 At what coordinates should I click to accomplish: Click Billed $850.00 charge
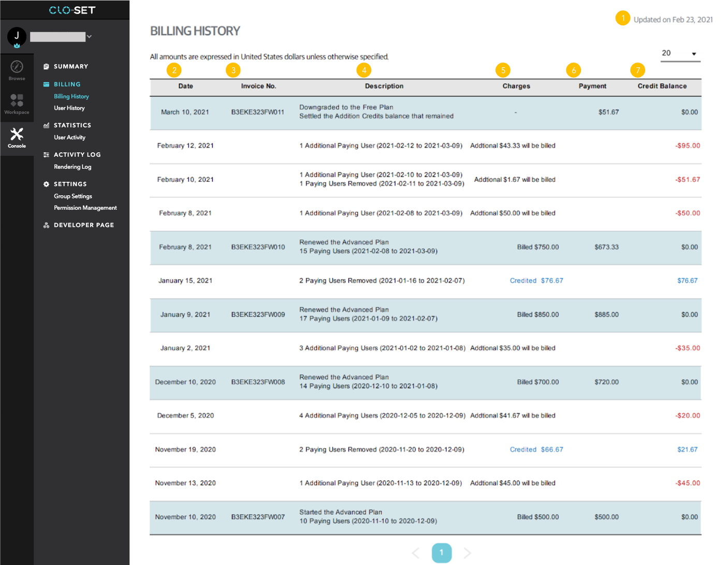click(538, 315)
